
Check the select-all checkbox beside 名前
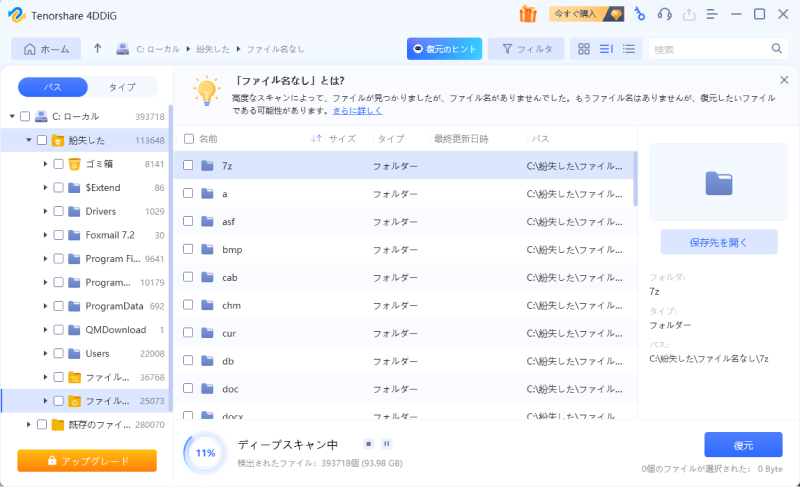(189, 139)
